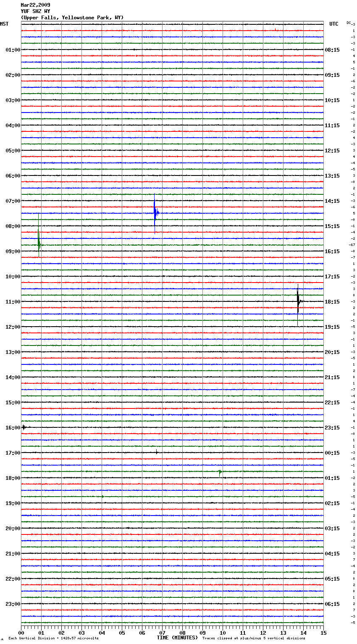Click the DC offset value "-67"
The image size is (357, 644).
coord(352,245)
